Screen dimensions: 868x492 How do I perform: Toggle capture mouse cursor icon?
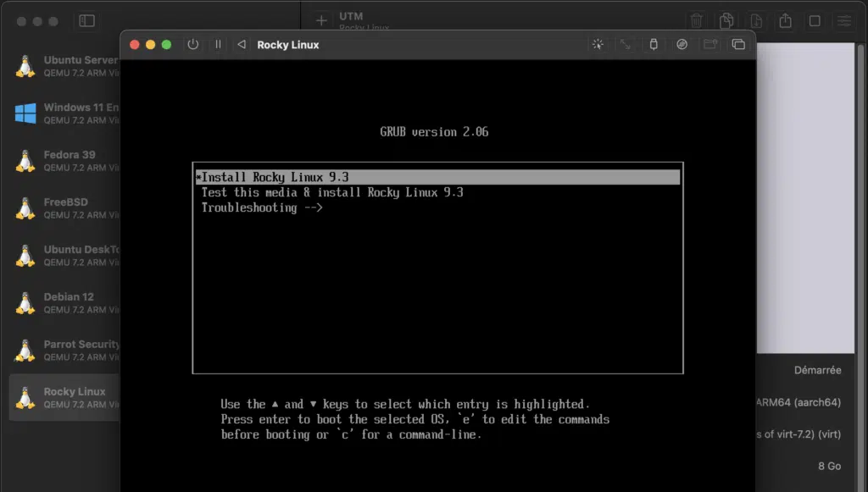point(598,44)
